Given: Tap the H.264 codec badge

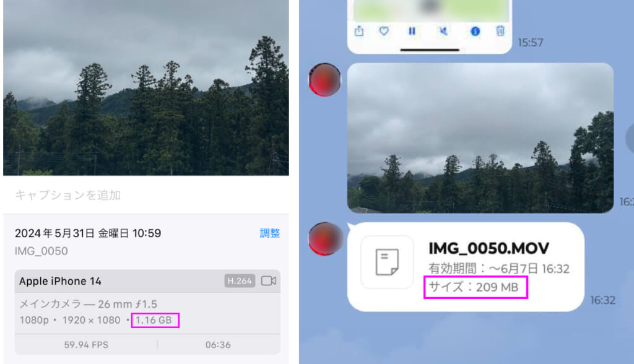Looking at the screenshot, I should 240,280.
